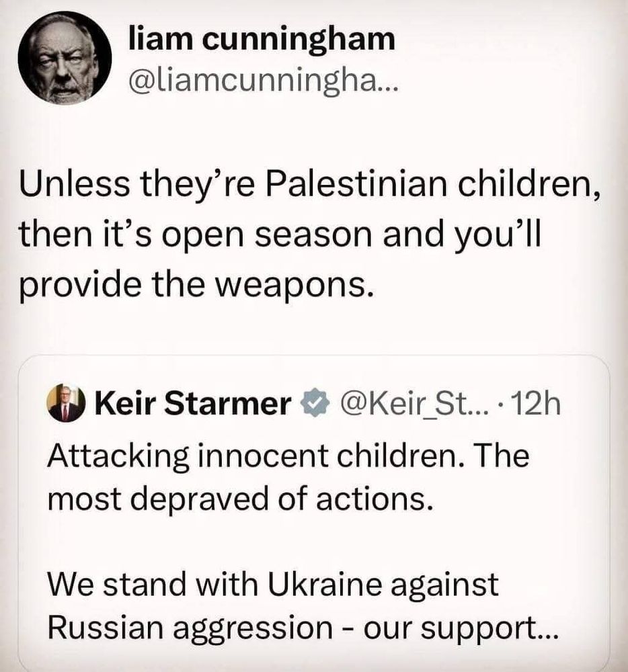628x672 pixels.
Task: Click the line "most depraved of actions."
Action: [x=240, y=499]
